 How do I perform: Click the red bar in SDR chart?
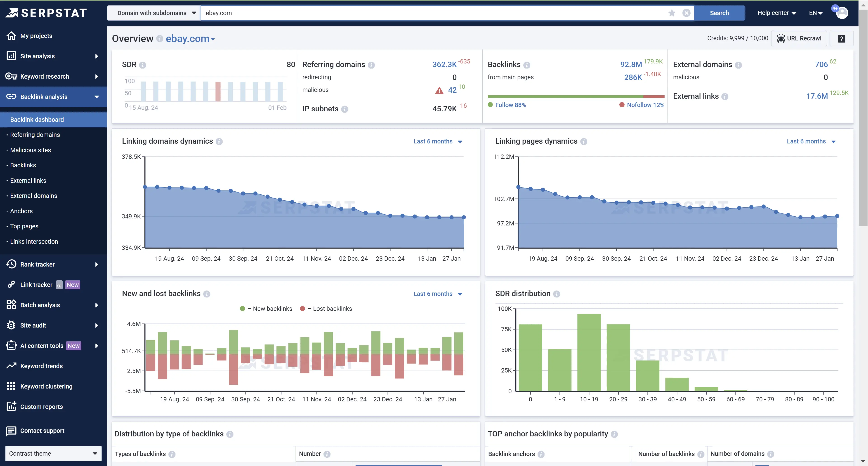pos(218,91)
